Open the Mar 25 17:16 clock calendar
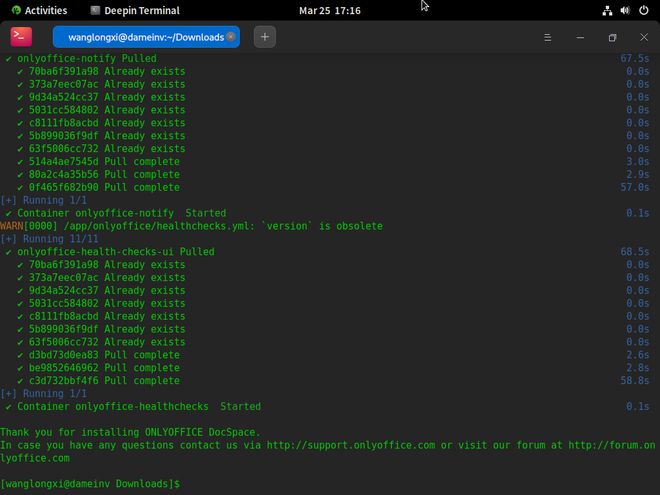The height and width of the screenshot is (495, 660). coord(329,10)
